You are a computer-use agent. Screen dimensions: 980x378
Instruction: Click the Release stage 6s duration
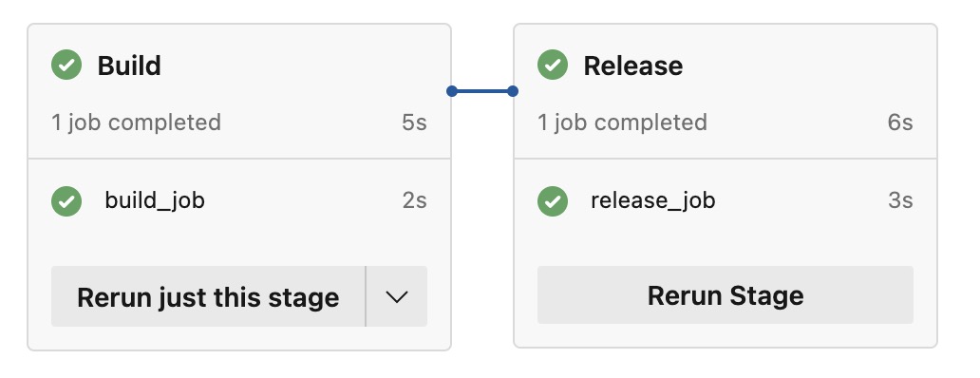[x=900, y=123]
